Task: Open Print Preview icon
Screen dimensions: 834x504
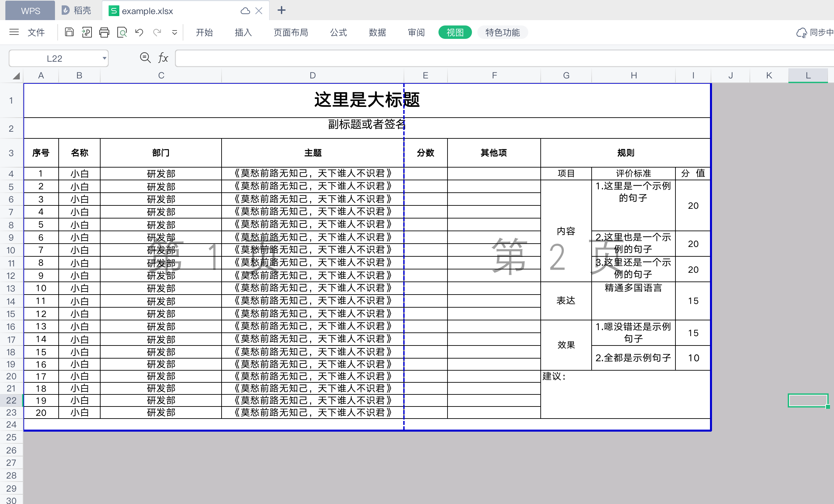Action: point(122,33)
